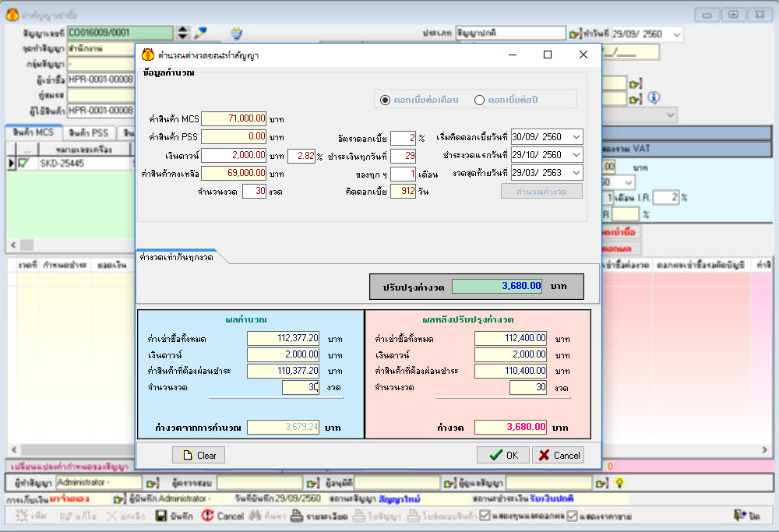The width and height of the screenshot is (779, 532).
Task: Click the total hire-purchase value 112,377.20
Action: [284, 338]
